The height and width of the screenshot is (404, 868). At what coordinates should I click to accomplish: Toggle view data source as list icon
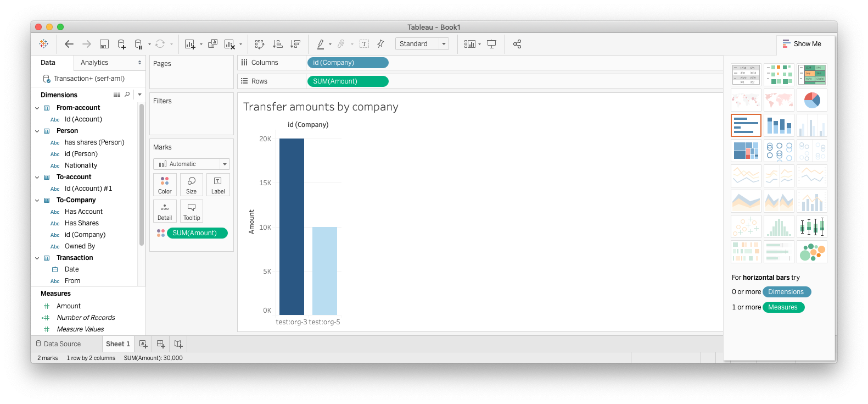(116, 95)
